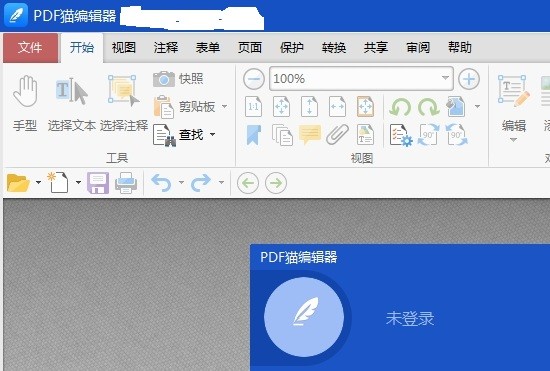
Task: Open the Clipboard tool
Action: coord(186,107)
